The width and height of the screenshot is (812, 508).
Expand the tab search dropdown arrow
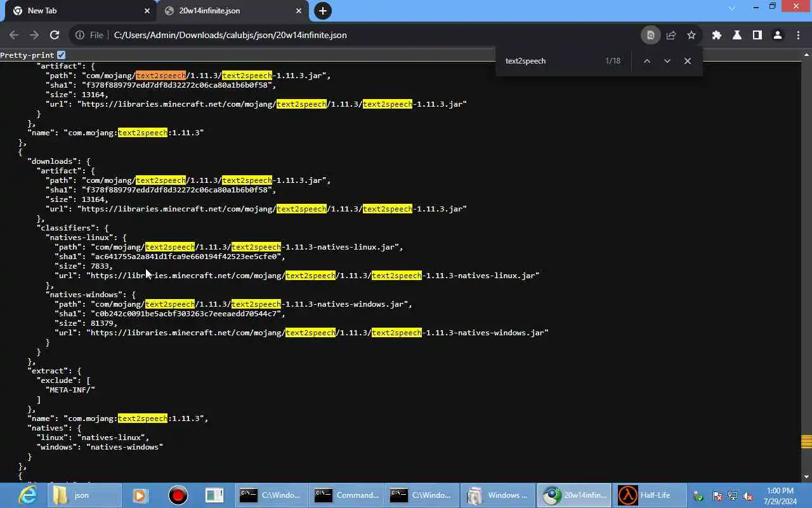pos(732,8)
